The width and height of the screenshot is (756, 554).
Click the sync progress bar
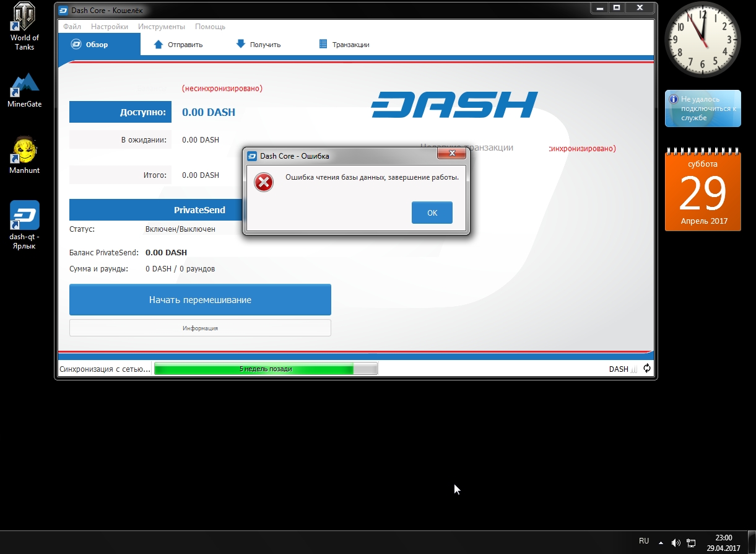pyautogui.click(x=266, y=369)
